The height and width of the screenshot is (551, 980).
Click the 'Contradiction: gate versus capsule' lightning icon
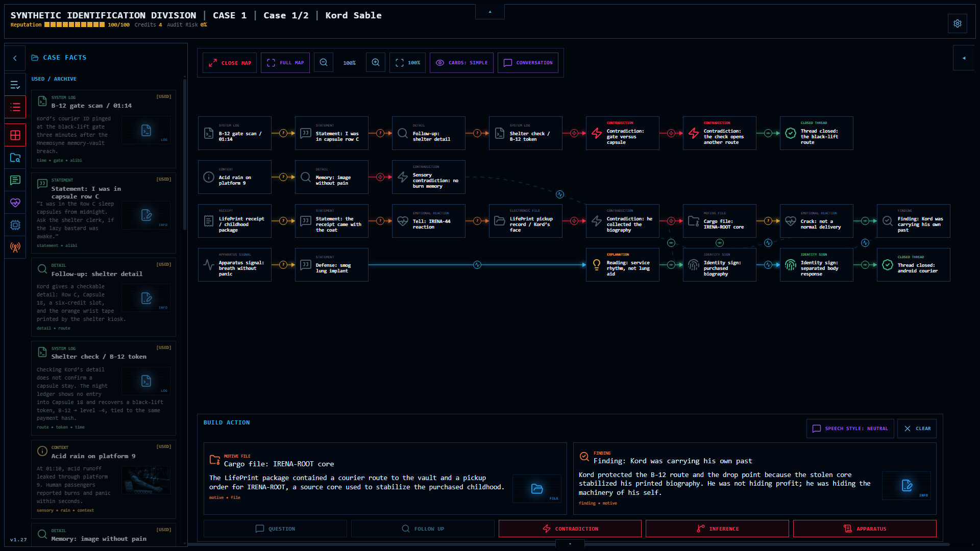click(597, 133)
